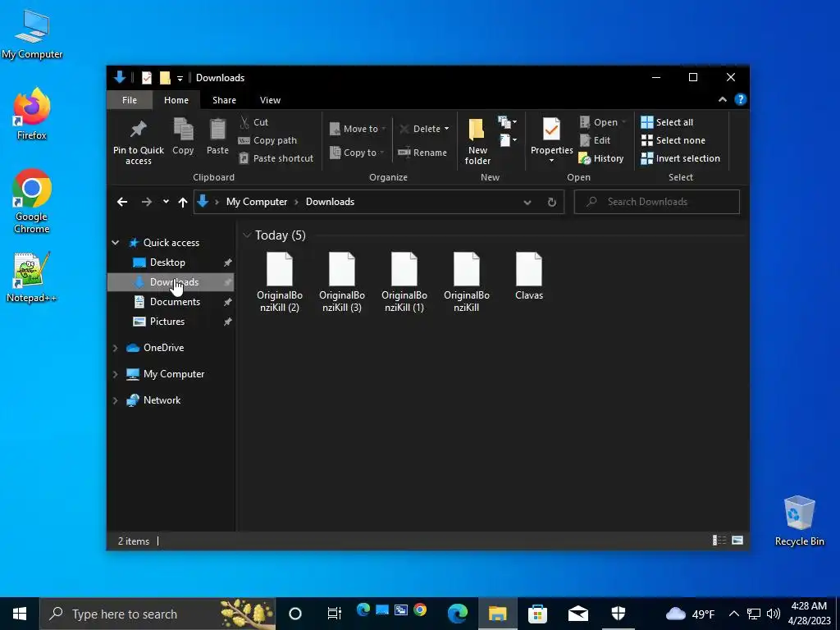Image resolution: width=840 pixels, height=630 pixels.
Task: Click the Rename ribbon button
Action: click(x=422, y=153)
